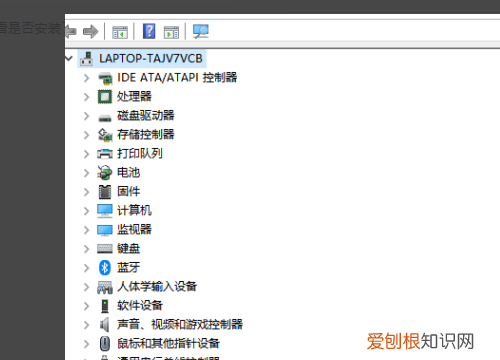
Task: Expand the 监视器 category
Action: (x=87, y=230)
